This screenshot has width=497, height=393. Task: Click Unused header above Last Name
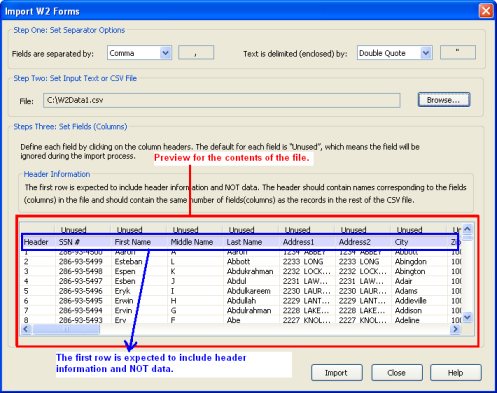click(251, 229)
